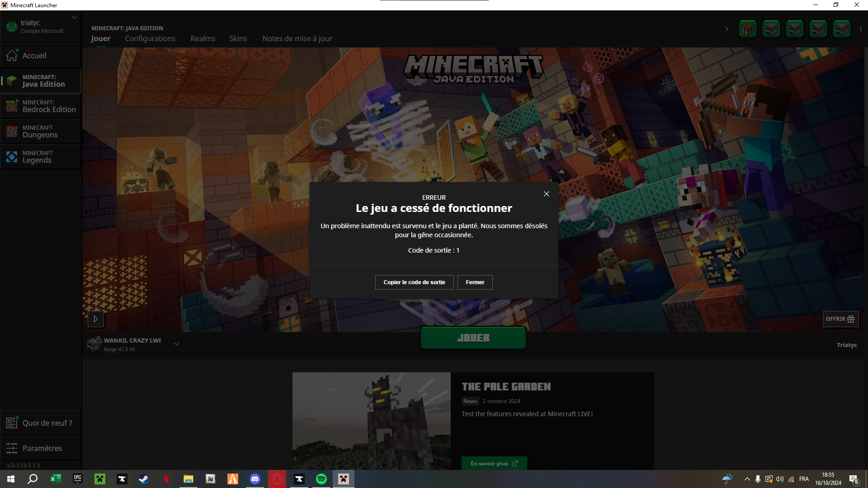Viewport: 868px width, 488px height.
Task: Open Discord from the taskbar
Action: click(x=255, y=479)
